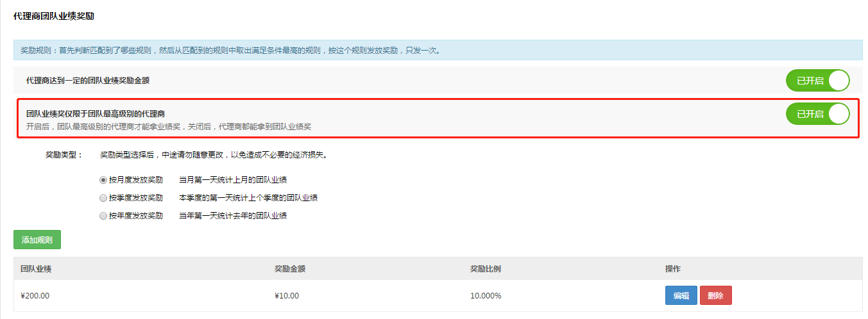This screenshot has width=868, height=319.
Task: Click the 代理商团队业绩奖励 page heading
Action: pos(54,15)
